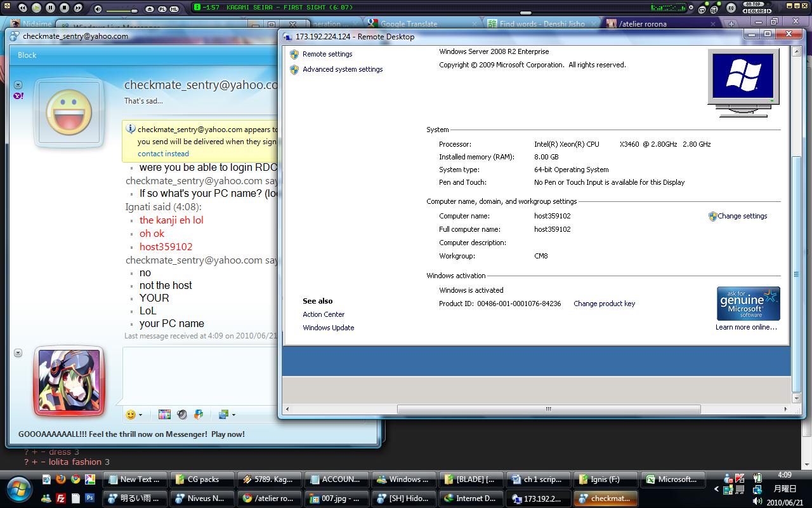Pause the music player playback
The height and width of the screenshot is (508, 812).
pos(50,8)
